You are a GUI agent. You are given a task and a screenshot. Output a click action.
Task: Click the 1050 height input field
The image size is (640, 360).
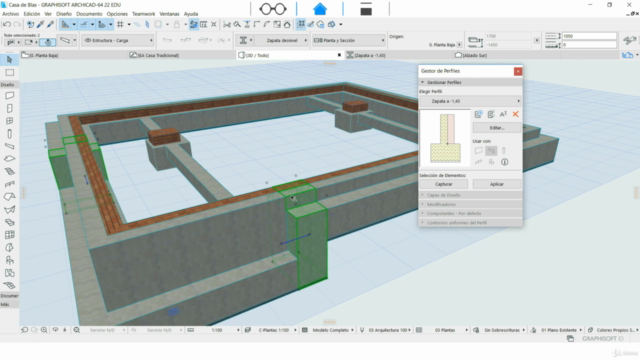coord(589,36)
